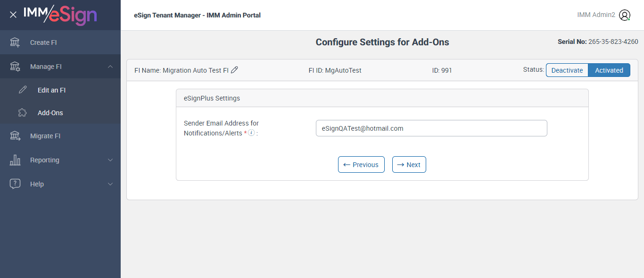This screenshot has width=644, height=278.
Task: Click the Reporting bar chart icon
Action: coord(15,160)
